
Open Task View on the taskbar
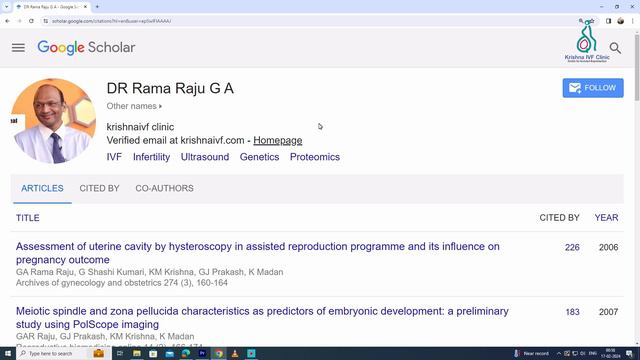point(120,353)
